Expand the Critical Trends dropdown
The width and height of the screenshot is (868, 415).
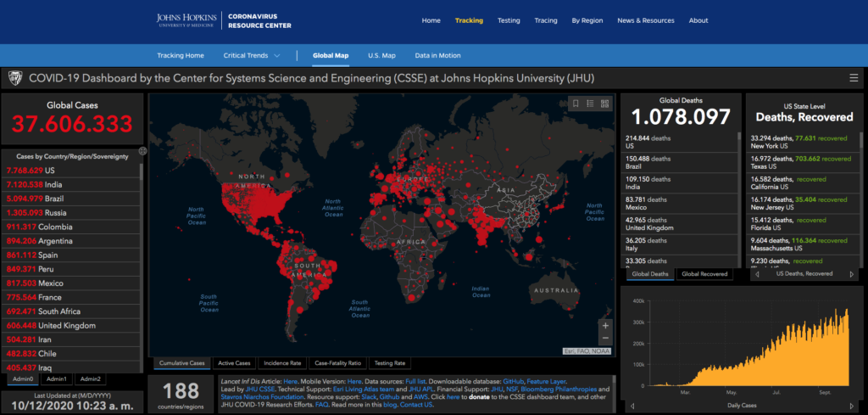click(x=251, y=55)
